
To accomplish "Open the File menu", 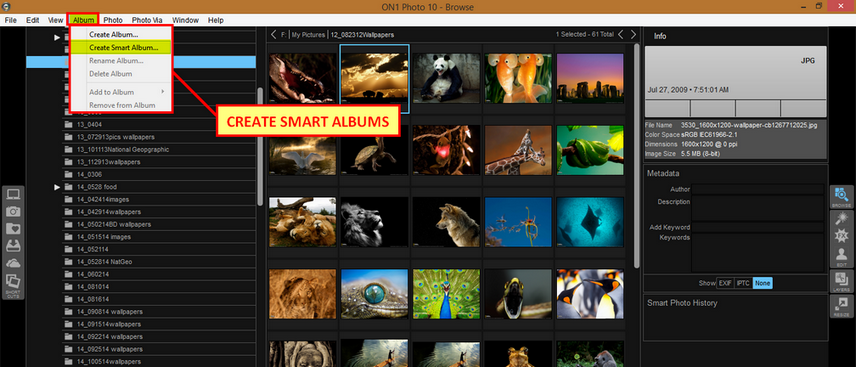I will point(10,20).
